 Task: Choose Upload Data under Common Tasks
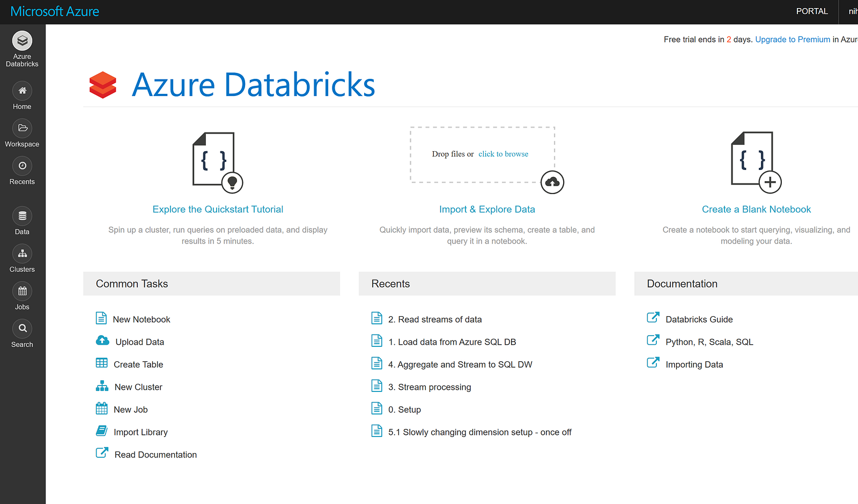pyautogui.click(x=140, y=342)
